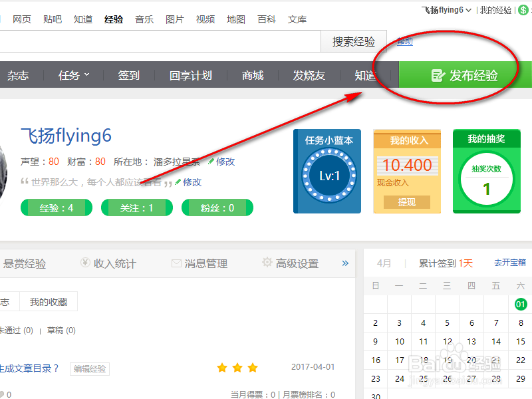Image resolution: width=532 pixels, height=399 pixels.
Task: Open 发烧友 menu item
Action: [309, 75]
